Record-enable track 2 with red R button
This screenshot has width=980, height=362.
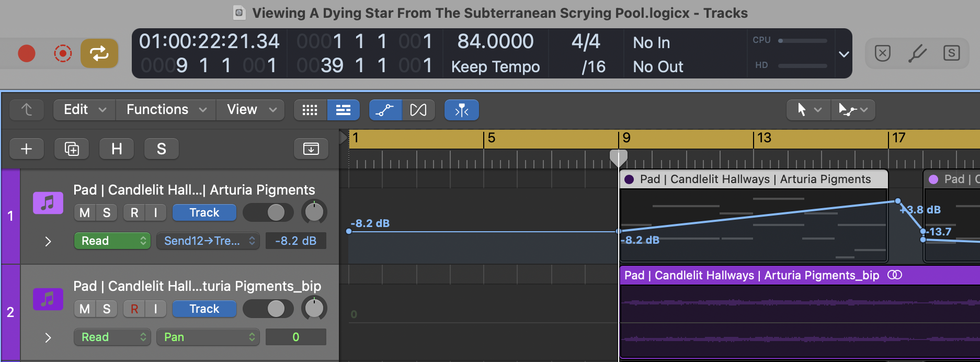[x=134, y=309]
